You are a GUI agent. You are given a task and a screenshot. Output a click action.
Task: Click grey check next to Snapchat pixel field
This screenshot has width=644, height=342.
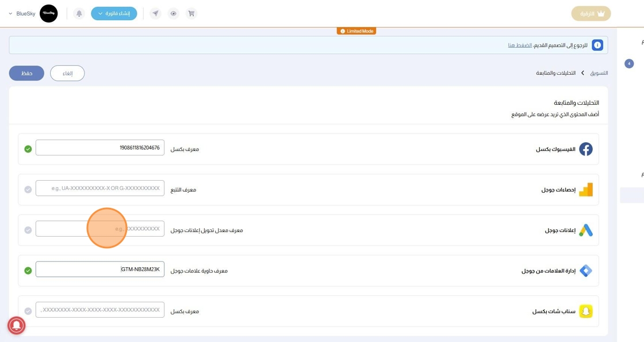28,311
